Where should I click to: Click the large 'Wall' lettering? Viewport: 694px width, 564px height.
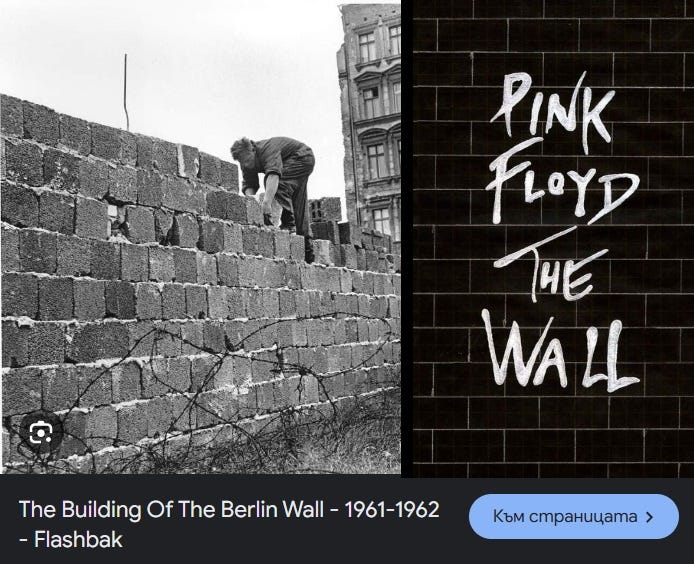(560, 351)
